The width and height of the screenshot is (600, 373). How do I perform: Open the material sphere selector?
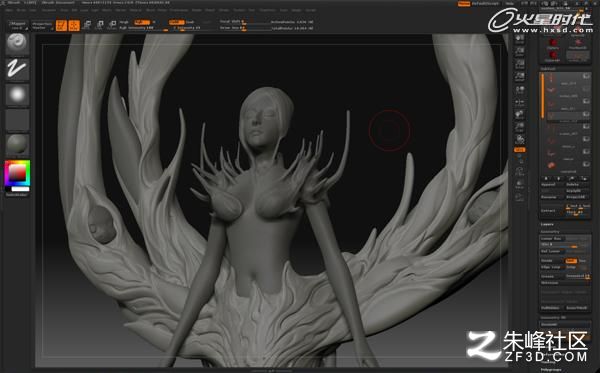point(17,145)
